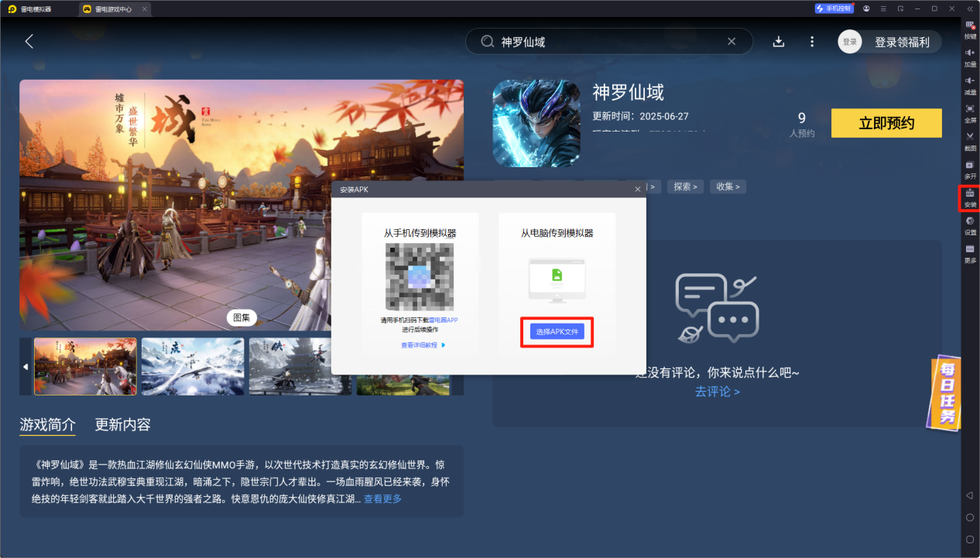Go back with the left arrow icon
The width and height of the screenshot is (980, 558).
click(29, 42)
